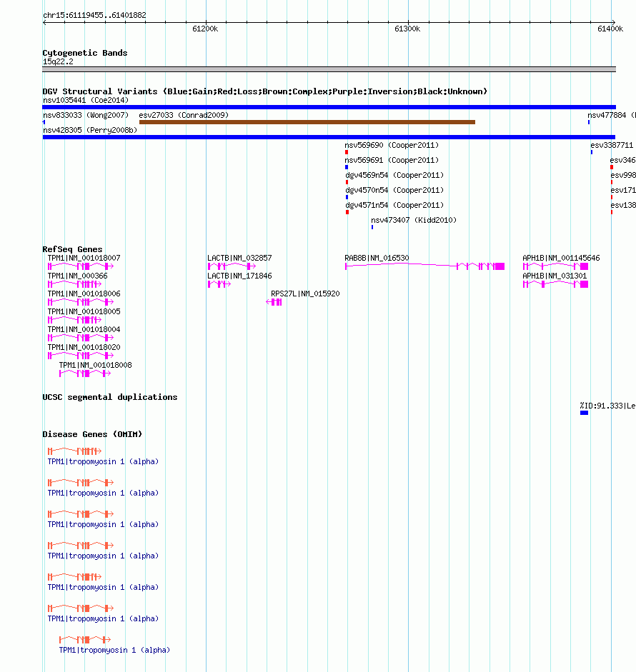Click the 15q22.2 band label
The height and width of the screenshot is (672, 636).
[x=58, y=61]
